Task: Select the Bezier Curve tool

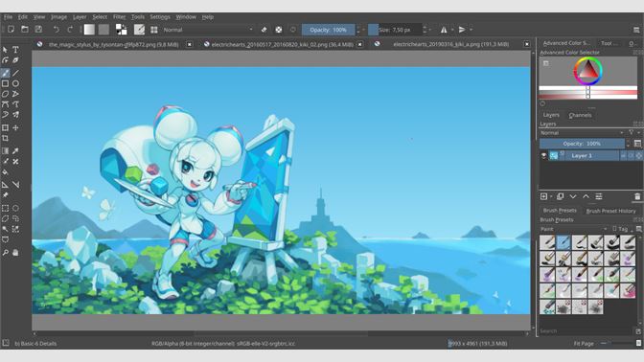Action: 5,104
